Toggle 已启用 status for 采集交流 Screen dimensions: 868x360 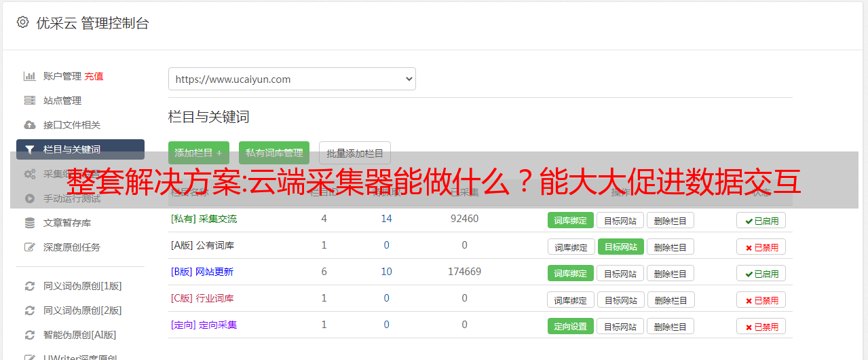click(x=761, y=220)
